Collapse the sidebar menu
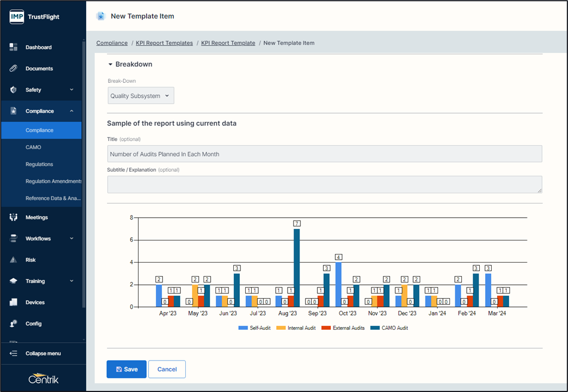 42,354
